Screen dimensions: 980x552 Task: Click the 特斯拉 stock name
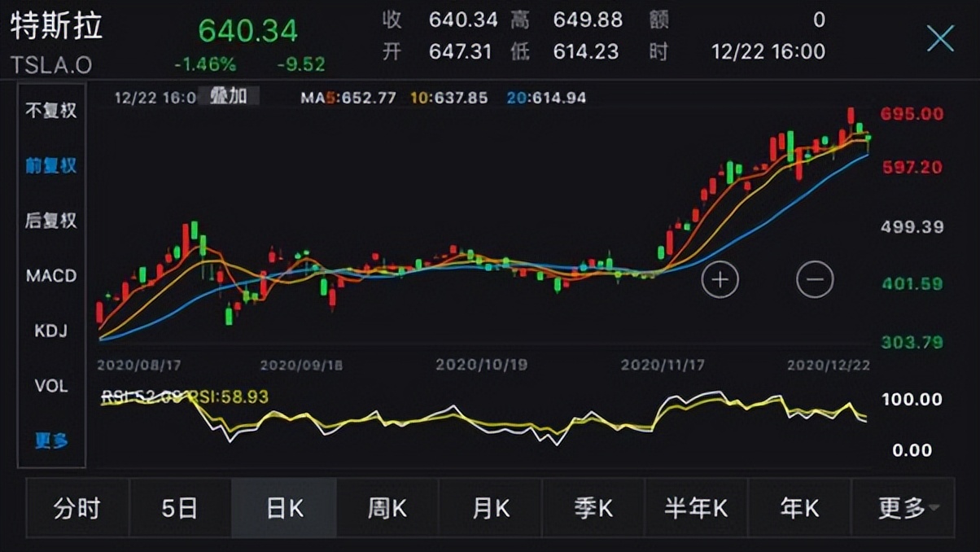click(x=57, y=27)
